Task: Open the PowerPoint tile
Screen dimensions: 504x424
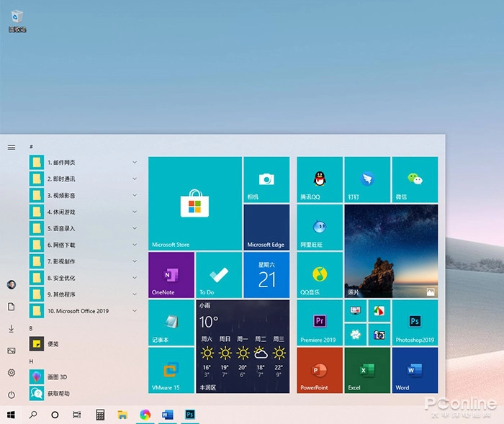Action: [320, 370]
